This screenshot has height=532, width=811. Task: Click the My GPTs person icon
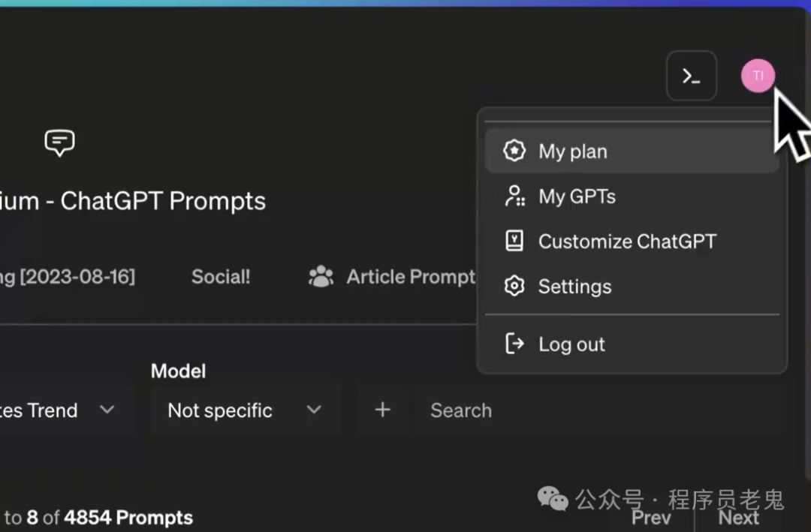(x=514, y=196)
